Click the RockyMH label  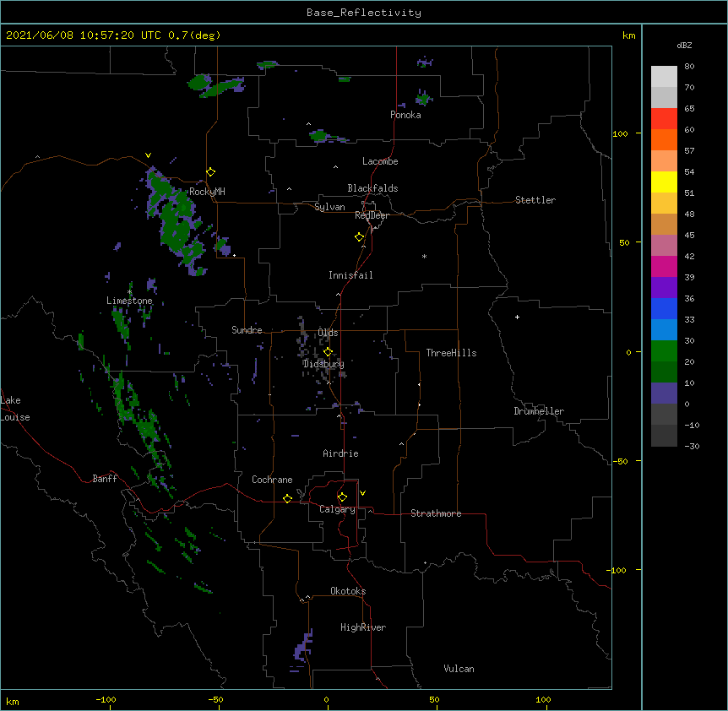point(207,192)
